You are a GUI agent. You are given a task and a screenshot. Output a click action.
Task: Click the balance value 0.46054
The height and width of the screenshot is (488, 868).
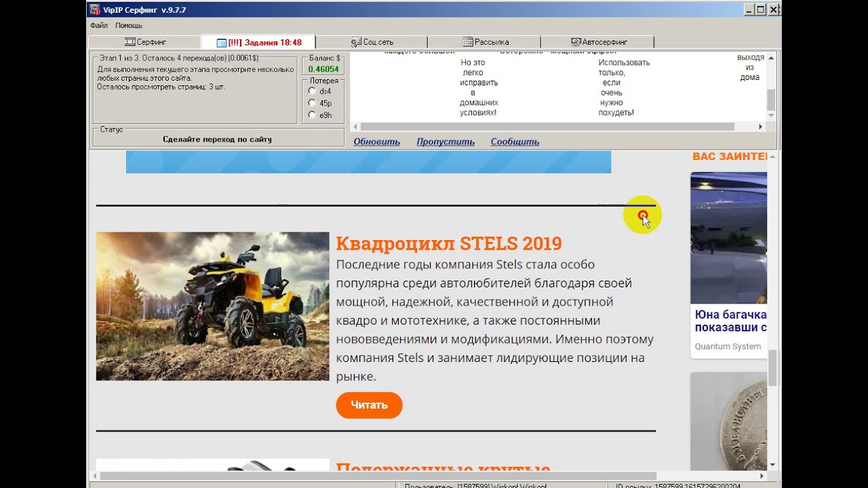click(323, 69)
